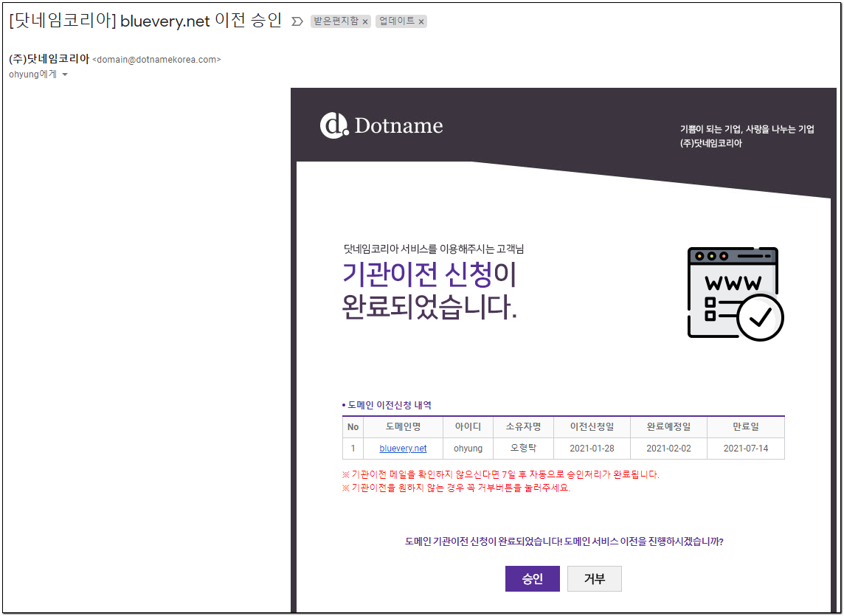Viewport: 844px width, 616px height.
Task: Click the 만료일 column header
Action: click(745, 427)
